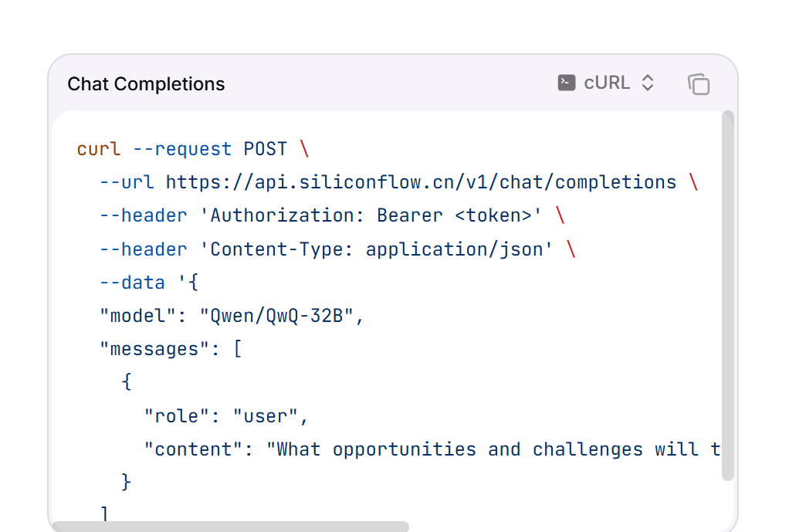Select the Chat Completions title
The image size is (789, 532).
click(146, 84)
